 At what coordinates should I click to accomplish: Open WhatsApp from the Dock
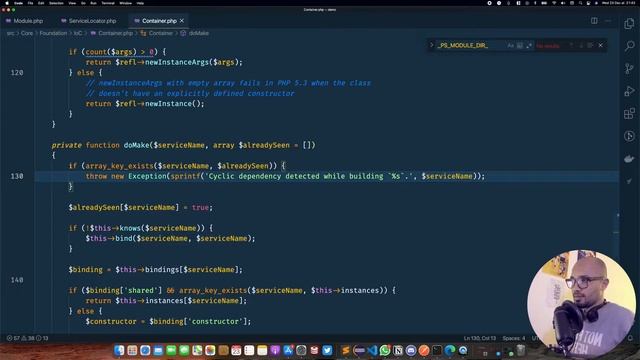384,350
